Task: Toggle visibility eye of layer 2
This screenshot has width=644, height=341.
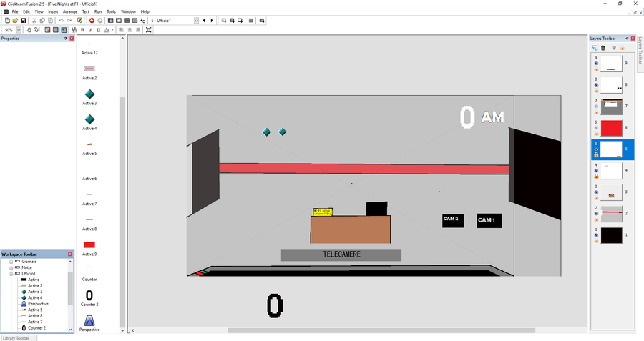Action: click(596, 213)
